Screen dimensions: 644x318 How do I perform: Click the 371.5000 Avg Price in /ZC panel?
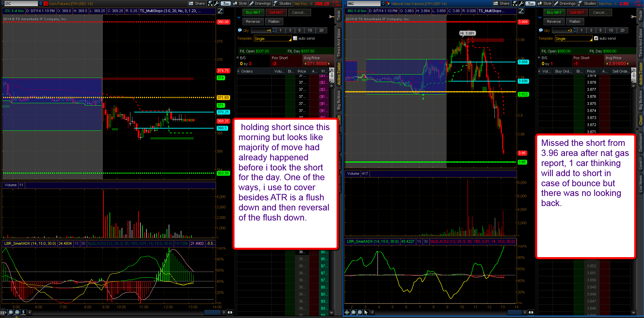click(x=317, y=64)
